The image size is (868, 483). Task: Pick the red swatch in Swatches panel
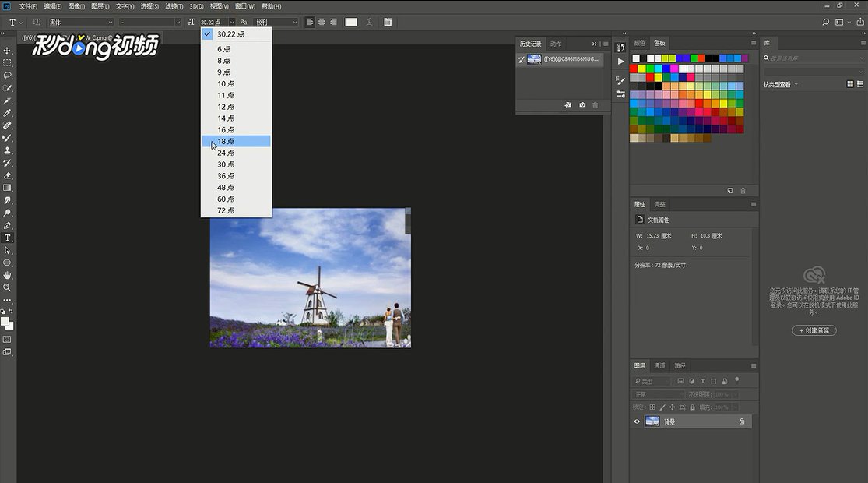pos(634,69)
